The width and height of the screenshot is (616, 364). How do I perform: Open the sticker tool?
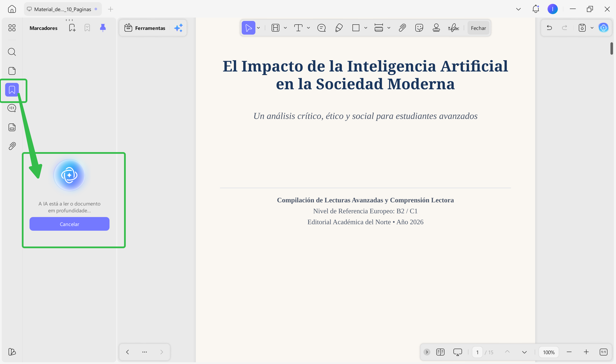coord(419,28)
